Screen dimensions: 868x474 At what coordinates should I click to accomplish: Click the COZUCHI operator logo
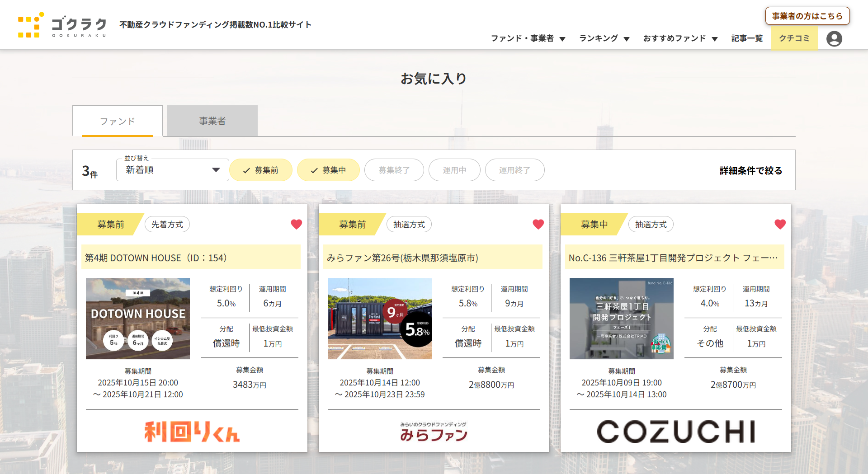(x=676, y=432)
